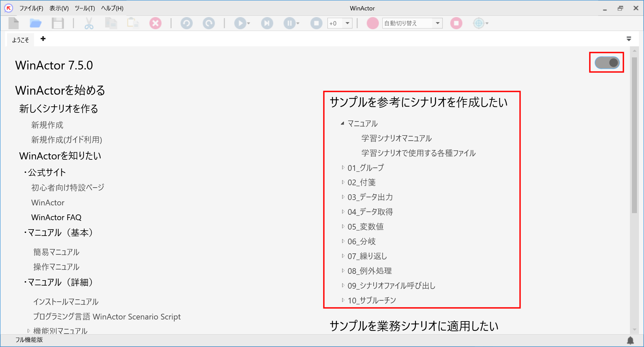Viewport: 644px width, 347px height.
Task: Open 学習シナリオで使用する各種ファイル item
Action: click(x=419, y=153)
